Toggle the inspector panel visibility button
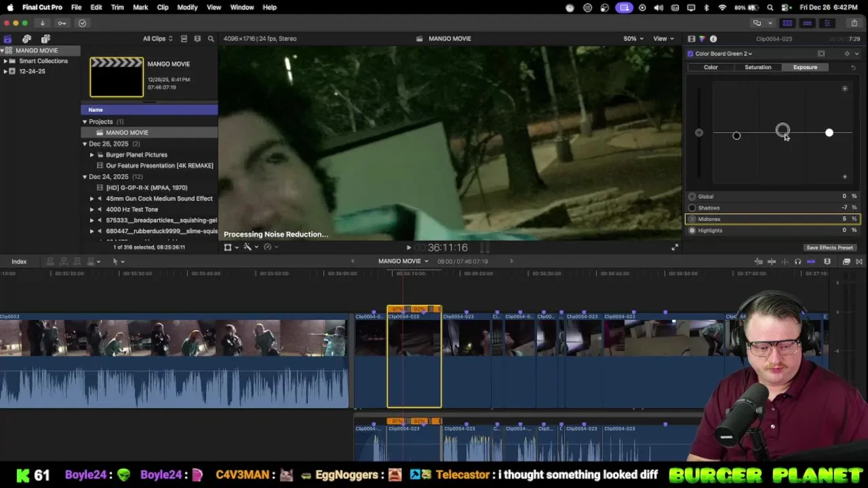This screenshot has height=488, width=868. (827, 23)
